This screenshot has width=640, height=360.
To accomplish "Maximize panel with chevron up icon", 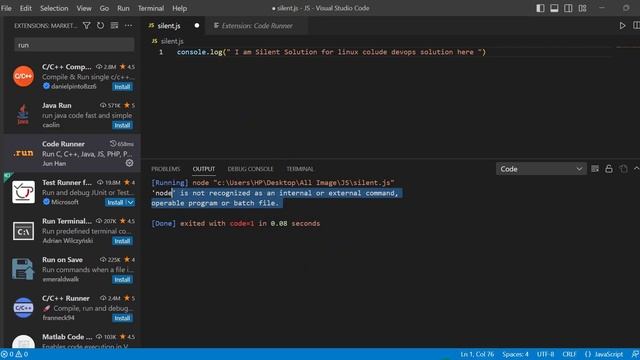I will click(x=636, y=169).
